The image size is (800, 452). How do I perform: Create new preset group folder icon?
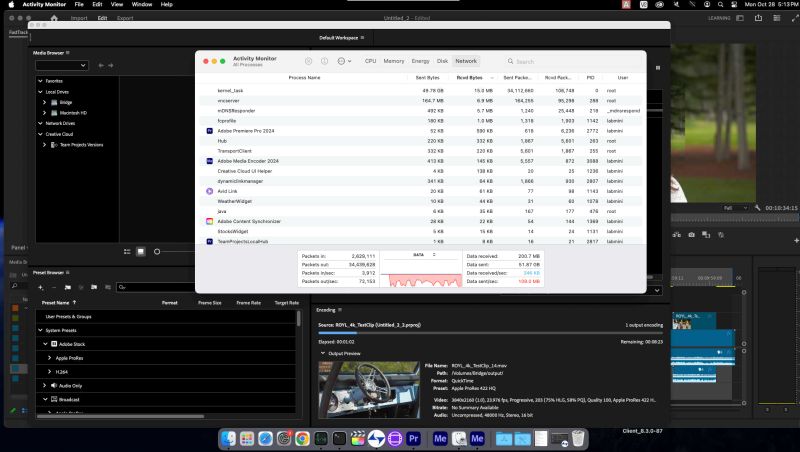(x=68, y=287)
